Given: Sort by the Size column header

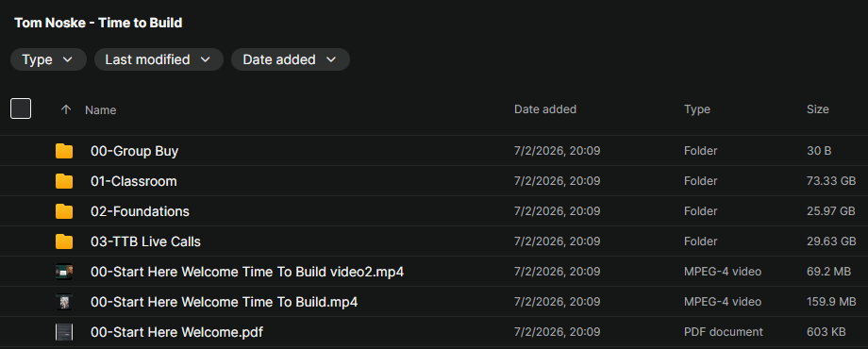Looking at the screenshot, I should coord(818,109).
